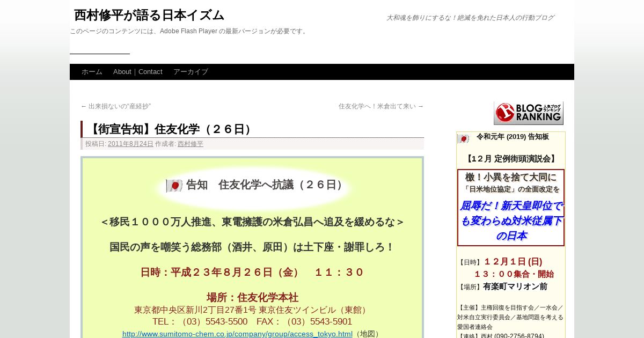Click the contact line 【連絡】西村 (090-2756-8794)
The image size is (644, 338).
coord(501,336)
